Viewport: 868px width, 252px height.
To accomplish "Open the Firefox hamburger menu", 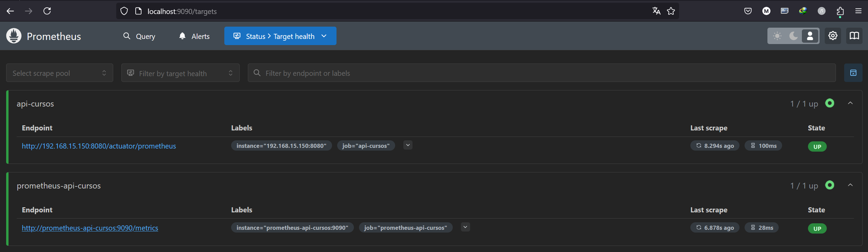I will [858, 11].
